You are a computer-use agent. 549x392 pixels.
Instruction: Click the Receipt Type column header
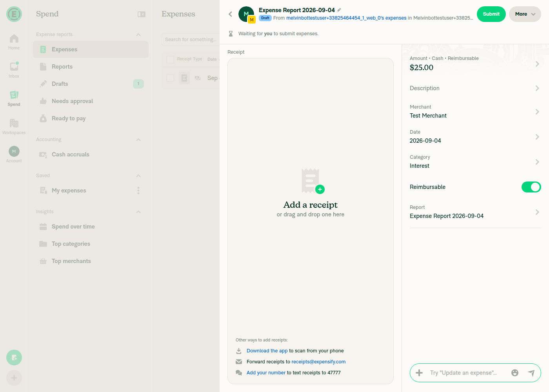(189, 59)
